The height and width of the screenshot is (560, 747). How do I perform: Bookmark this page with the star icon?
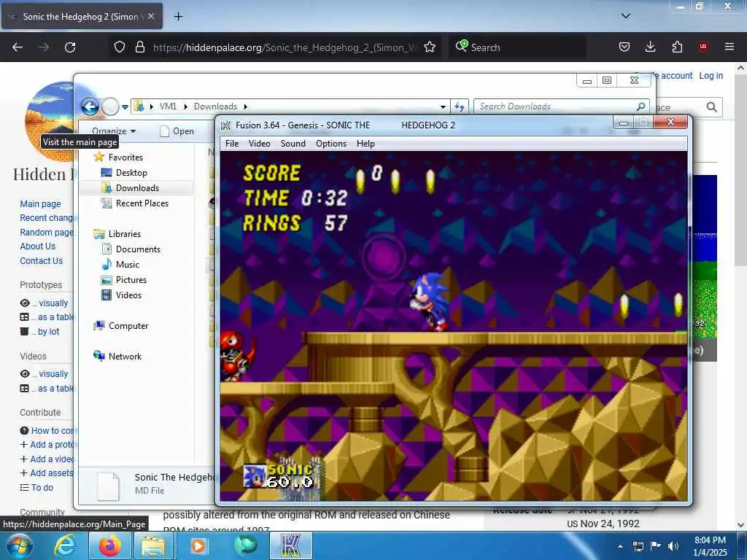tap(430, 47)
